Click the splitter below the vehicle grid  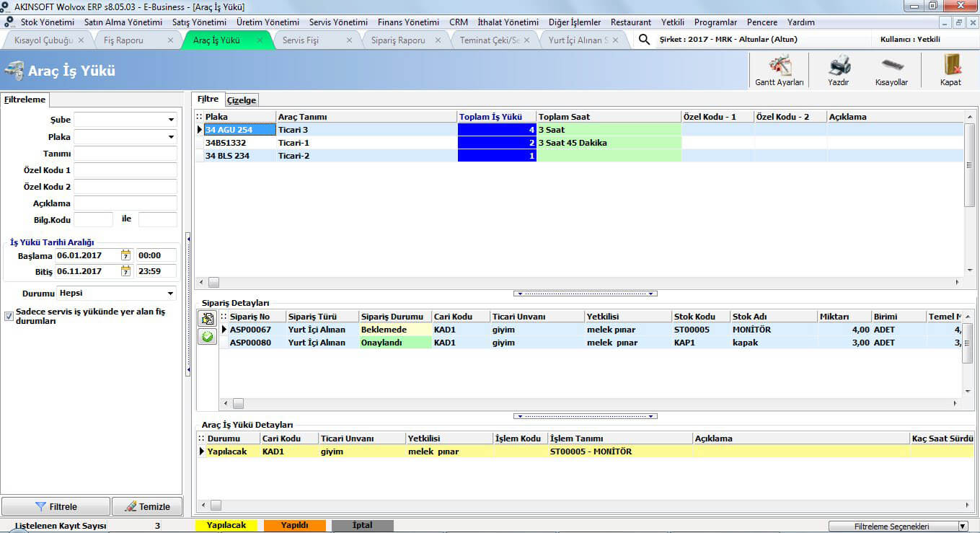(x=585, y=294)
